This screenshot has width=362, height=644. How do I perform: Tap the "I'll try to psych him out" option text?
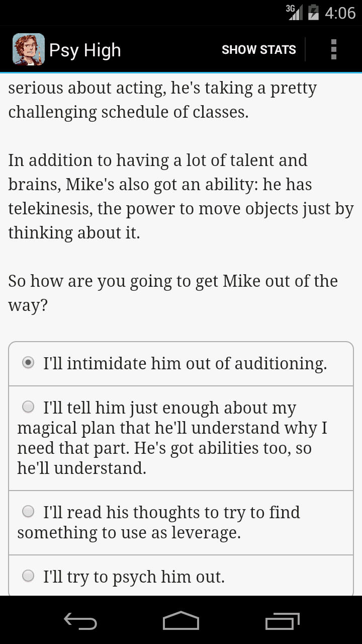pyautogui.click(x=134, y=577)
